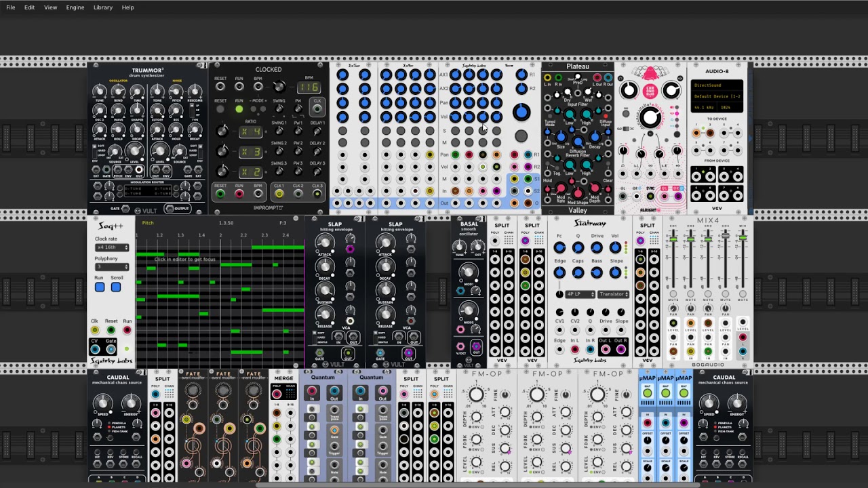Mute channel 1 on MIX4
This screenshot has height=488, width=868.
point(673,295)
